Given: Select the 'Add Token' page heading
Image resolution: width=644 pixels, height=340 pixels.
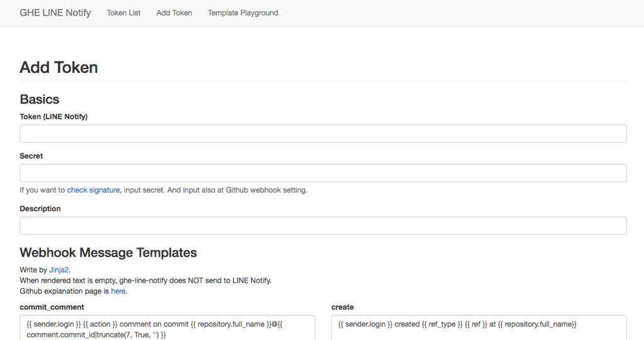Looking at the screenshot, I should [58, 67].
